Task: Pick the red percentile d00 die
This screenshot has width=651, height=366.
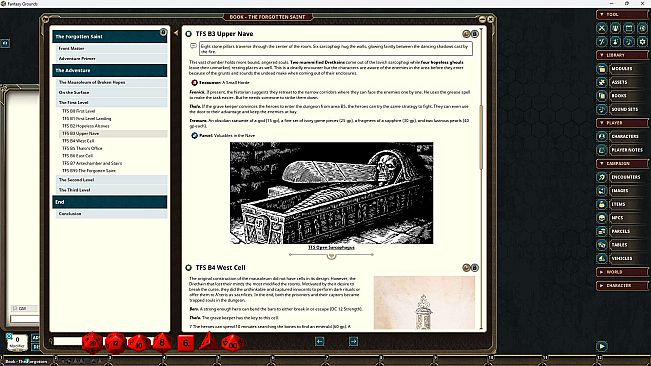Action: (232, 343)
